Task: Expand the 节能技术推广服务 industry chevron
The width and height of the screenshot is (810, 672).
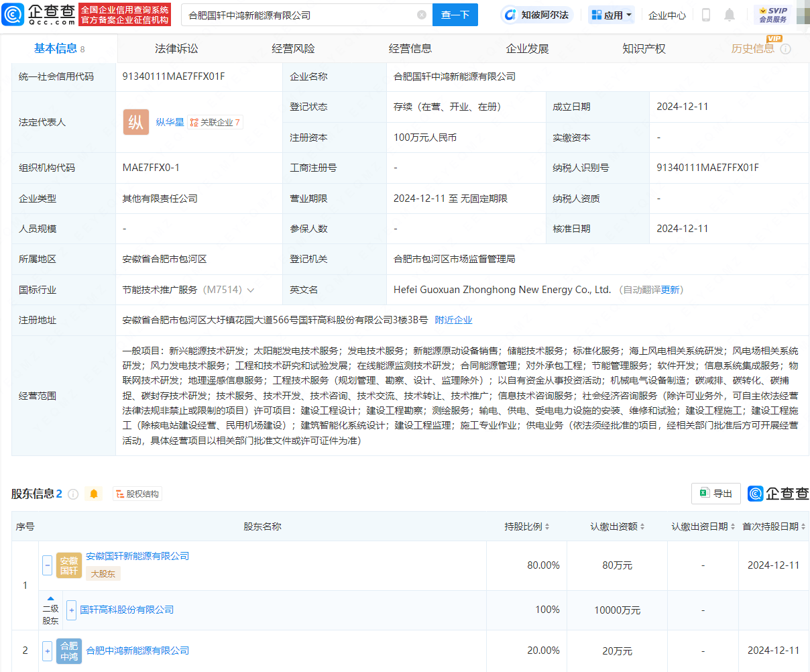Action: [251, 290]
